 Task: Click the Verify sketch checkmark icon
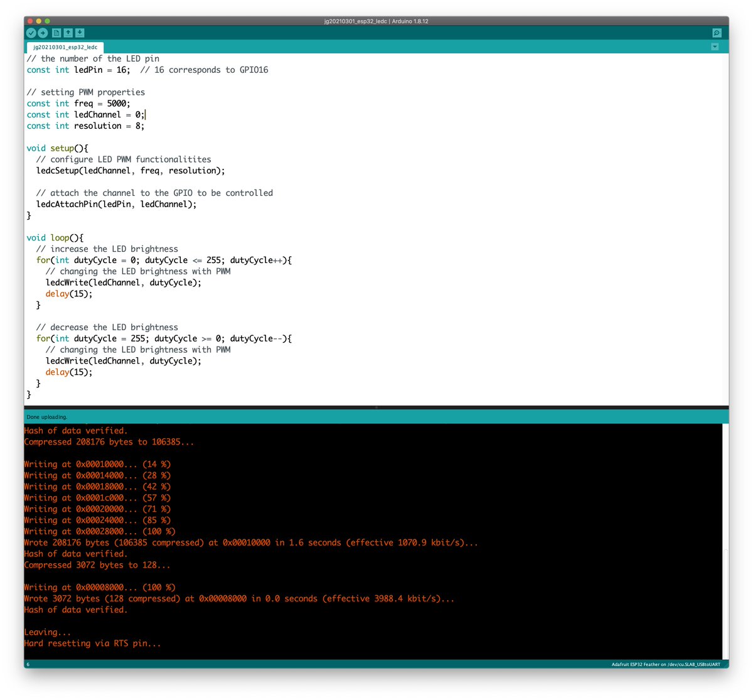tap(31, 33)
